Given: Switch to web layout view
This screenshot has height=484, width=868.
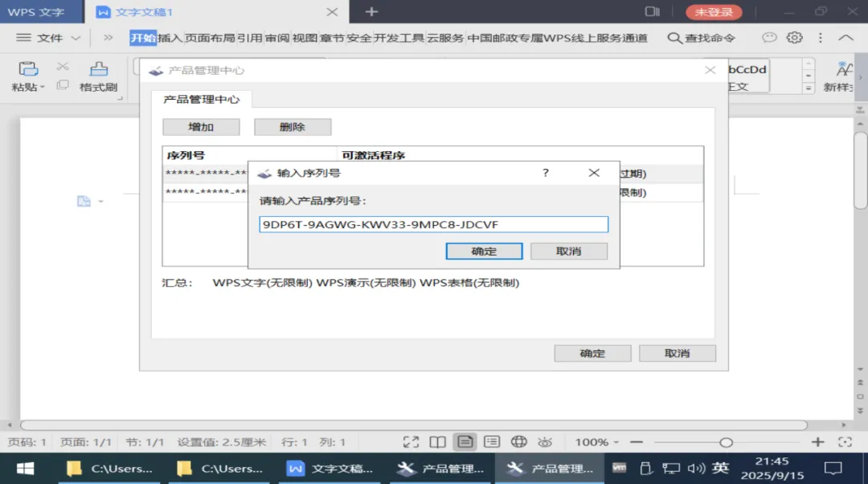Looking at the screenshot, I should (x=518, y=442).
